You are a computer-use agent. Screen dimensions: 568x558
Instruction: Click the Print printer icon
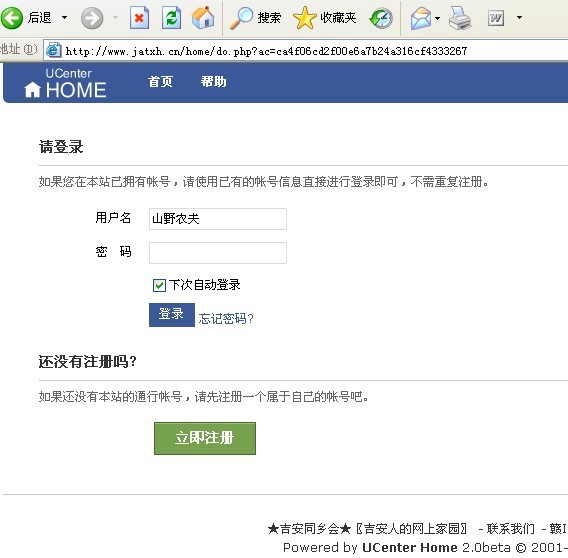tap(460, 18)
